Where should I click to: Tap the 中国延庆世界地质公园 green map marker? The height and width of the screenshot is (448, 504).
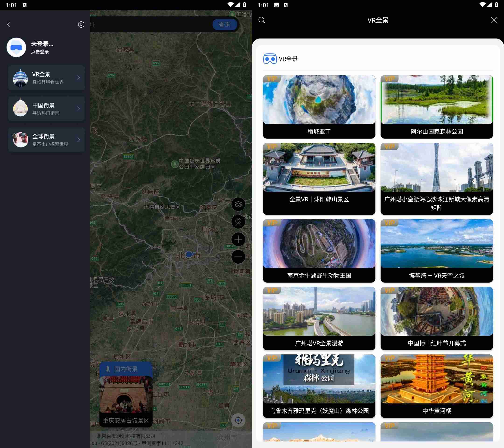(175, 164)
